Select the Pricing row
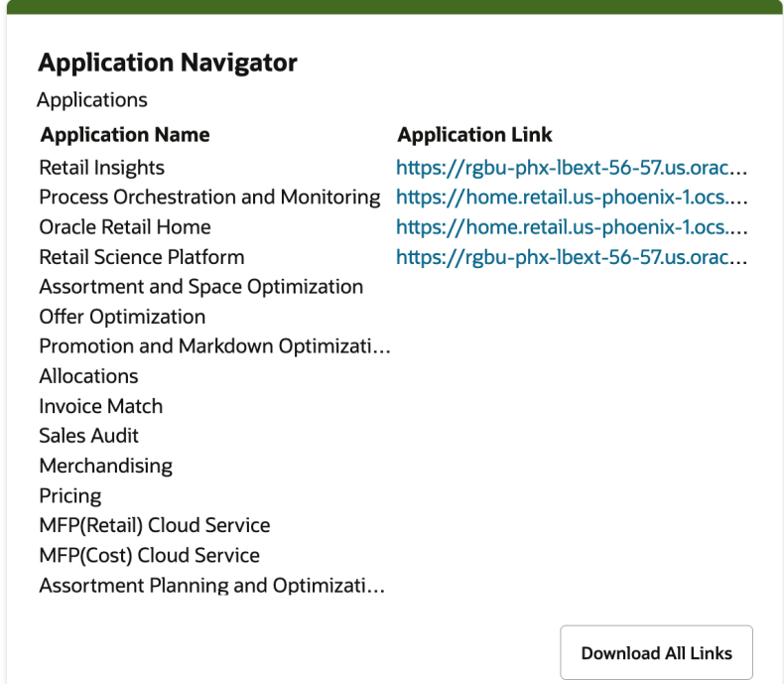The height and width of the screenshot is (684, 784). pos(70,495)
